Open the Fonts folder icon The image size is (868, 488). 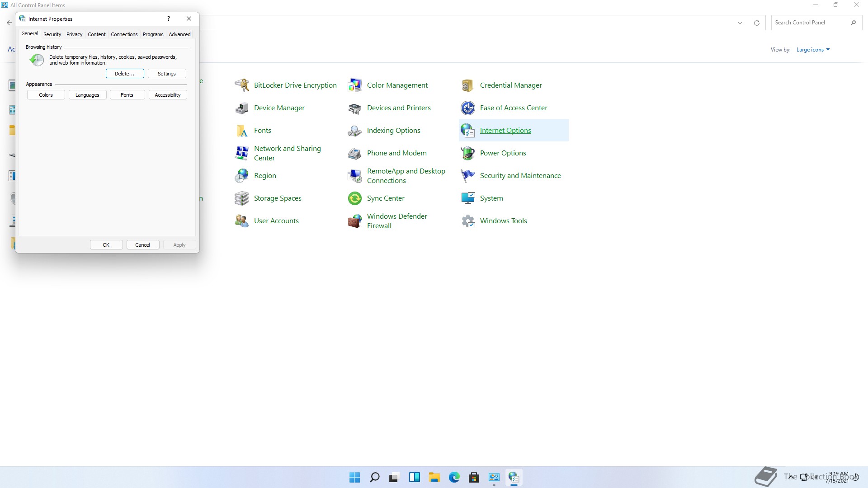pos(242,130)
